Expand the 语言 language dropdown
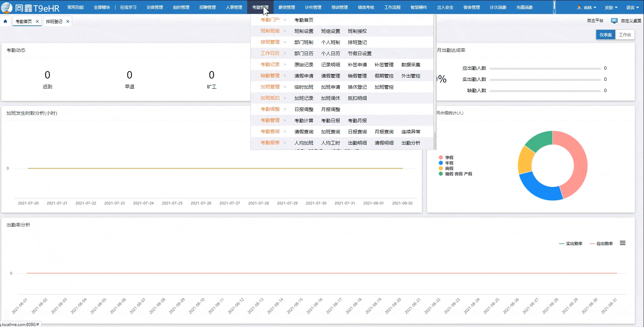 click(632, 7)
